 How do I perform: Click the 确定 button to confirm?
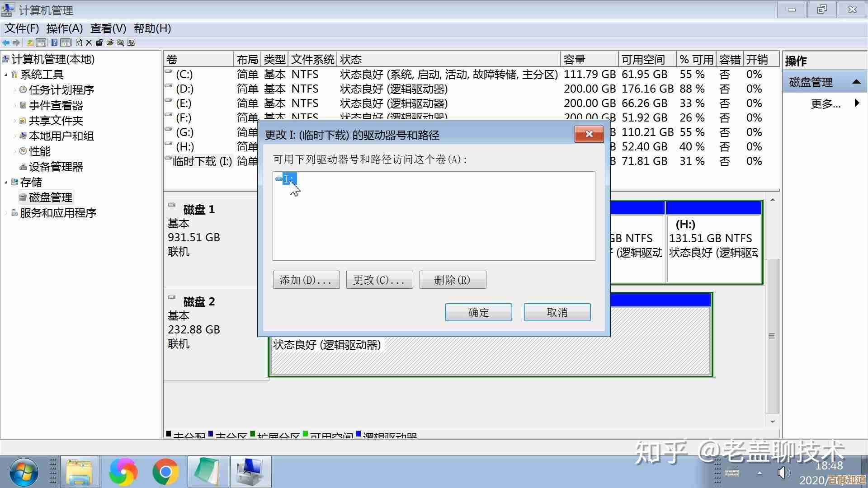click(478, 312)
